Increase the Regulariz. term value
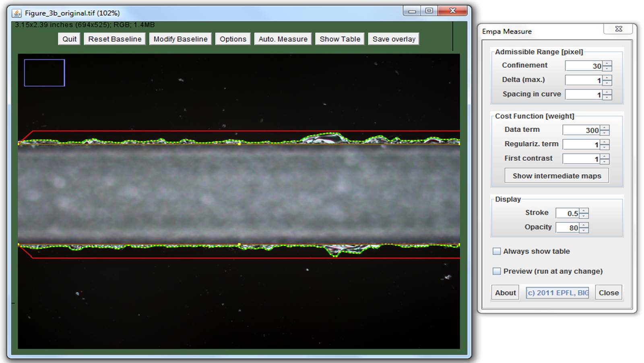This screenshot has width=644, height=363. pyautogui.click(x=605, y=142)
